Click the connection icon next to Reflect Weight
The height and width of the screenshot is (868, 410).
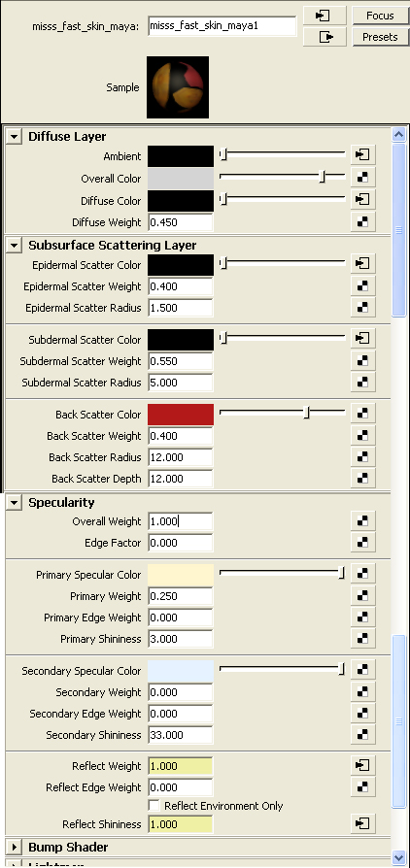(x=362, y=765)
